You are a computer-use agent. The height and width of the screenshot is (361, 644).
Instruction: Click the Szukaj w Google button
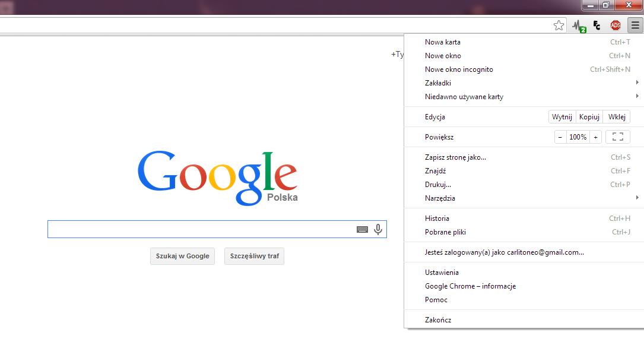182,256
